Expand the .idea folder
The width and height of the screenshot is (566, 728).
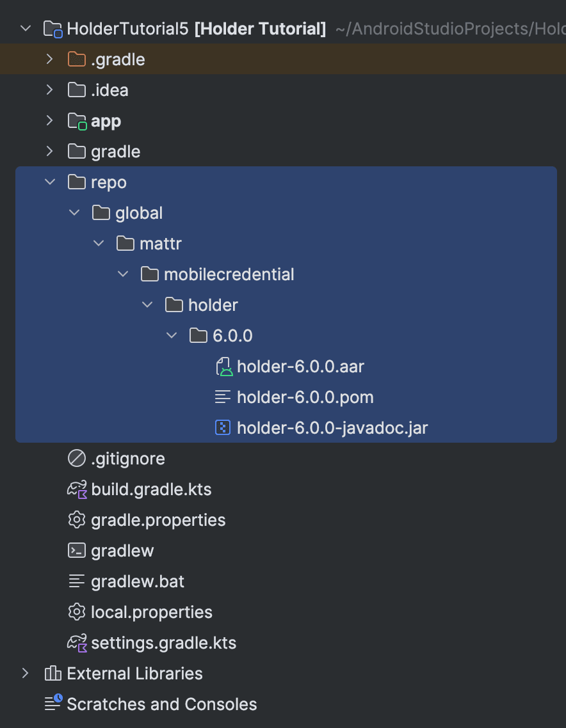[50, 90]
